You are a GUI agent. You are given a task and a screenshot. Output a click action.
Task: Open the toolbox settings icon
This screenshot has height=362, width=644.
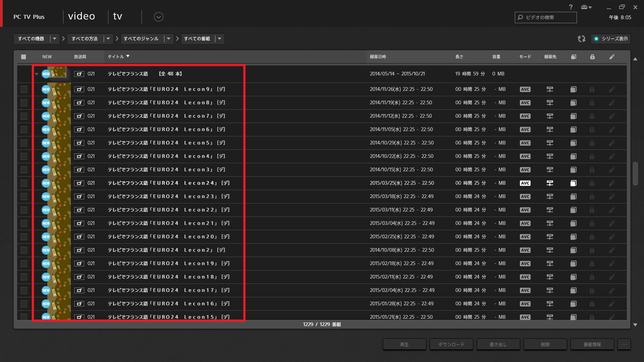[x=585, y=7]
